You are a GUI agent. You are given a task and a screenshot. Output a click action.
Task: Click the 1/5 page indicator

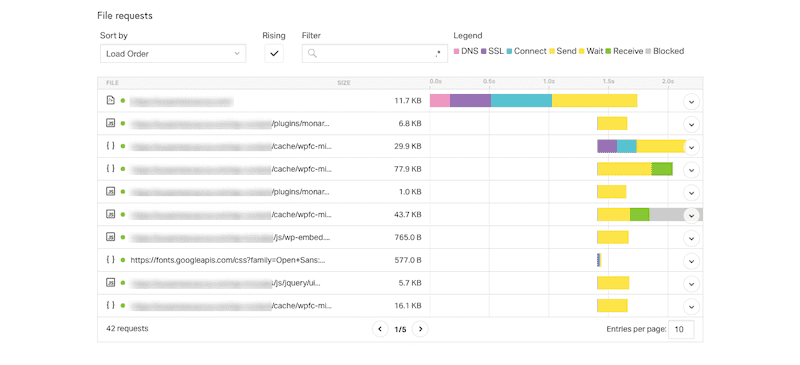(x=401, y=330)
